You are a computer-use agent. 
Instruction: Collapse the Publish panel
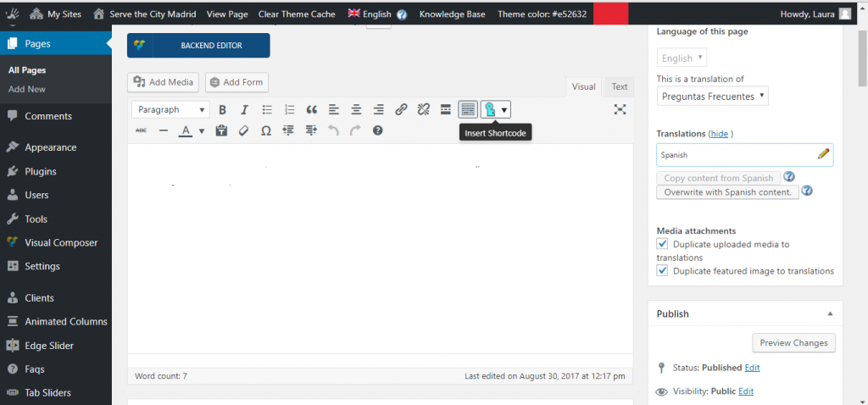(x=830, y=313)
